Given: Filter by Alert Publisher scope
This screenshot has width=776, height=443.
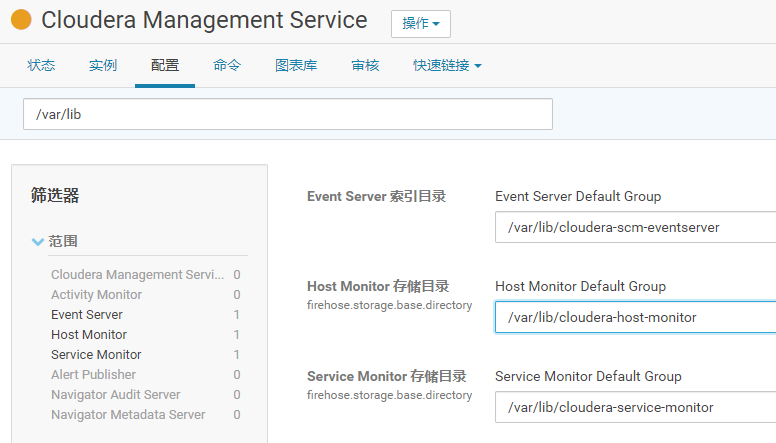Looking at the screenshot, I should (94, 375).
